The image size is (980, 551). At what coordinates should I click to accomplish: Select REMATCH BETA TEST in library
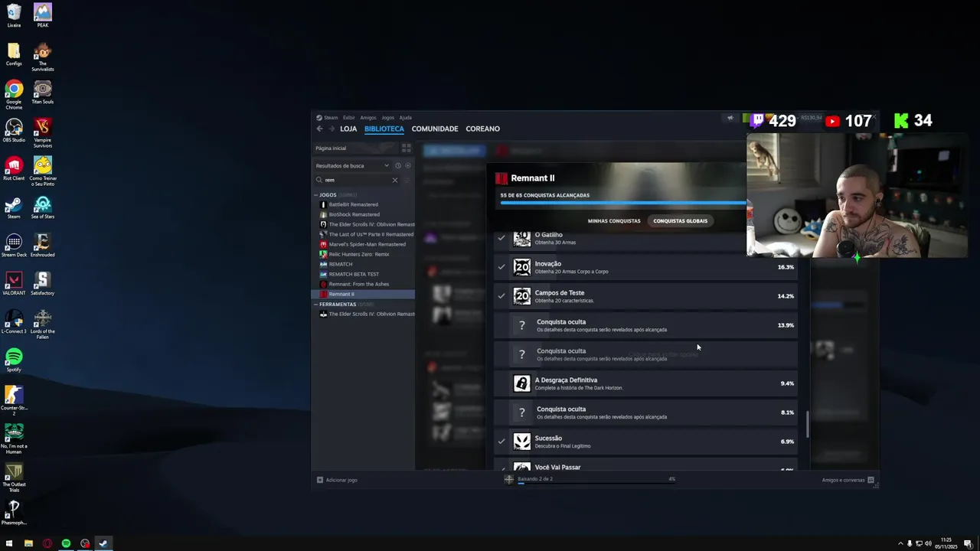click(353, 274)
